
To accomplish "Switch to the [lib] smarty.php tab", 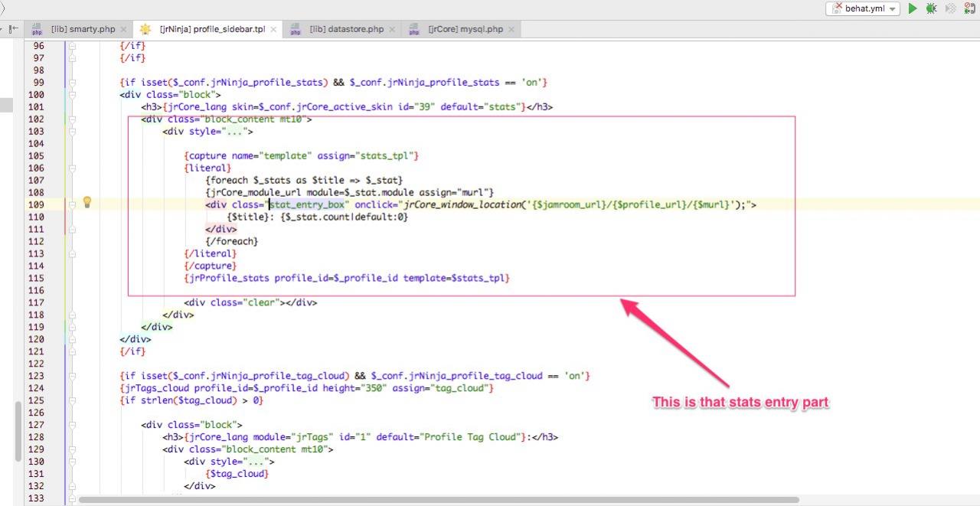I will click(83, 29).
